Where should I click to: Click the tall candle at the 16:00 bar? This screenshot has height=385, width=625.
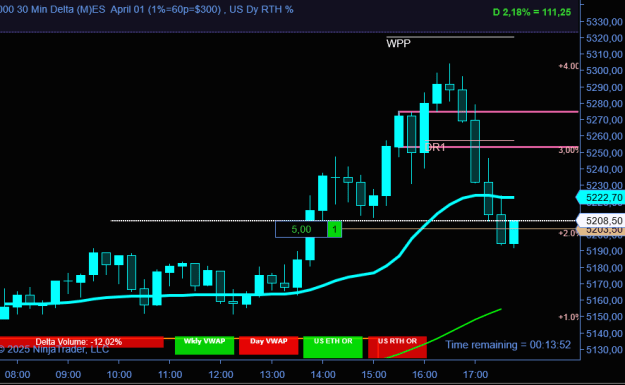coord(425,128)
